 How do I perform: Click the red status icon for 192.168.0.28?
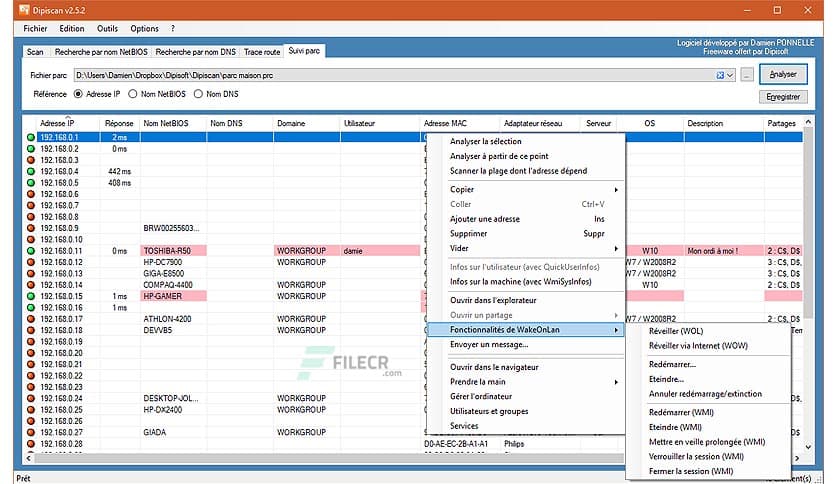(31, 443)
